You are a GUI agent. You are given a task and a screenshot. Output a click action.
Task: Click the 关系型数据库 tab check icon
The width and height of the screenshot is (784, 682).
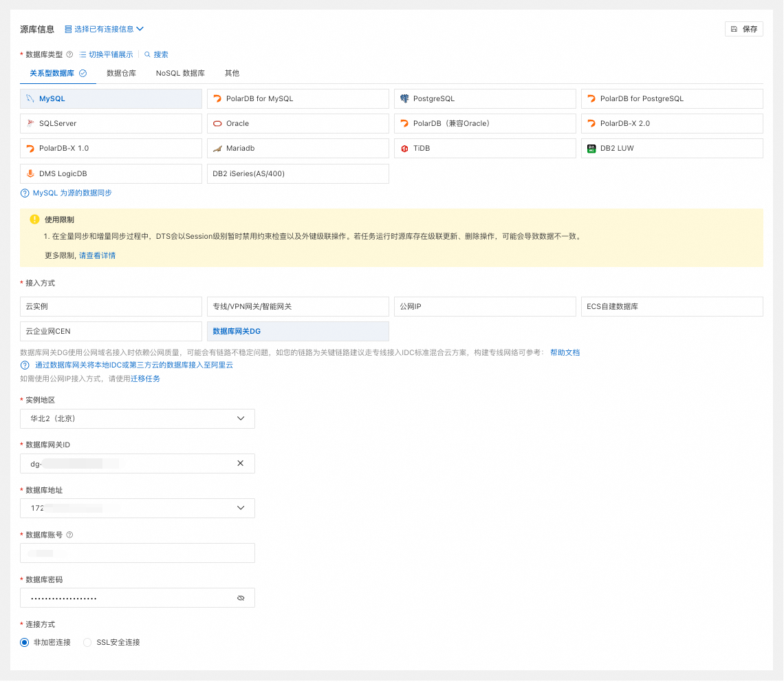coord(83,73)
